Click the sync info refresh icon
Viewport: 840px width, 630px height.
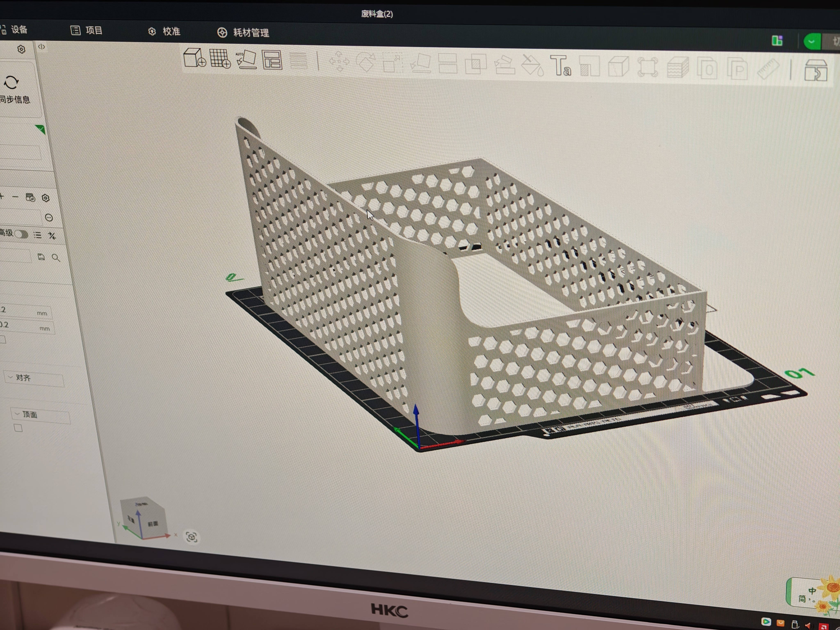(x=11, y=82)
